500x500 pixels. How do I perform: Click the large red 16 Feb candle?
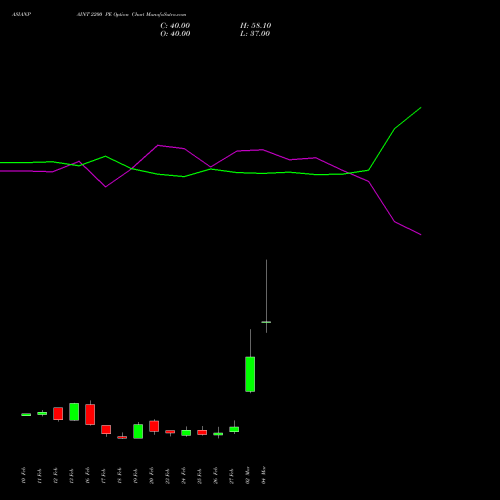click(90, 414)
